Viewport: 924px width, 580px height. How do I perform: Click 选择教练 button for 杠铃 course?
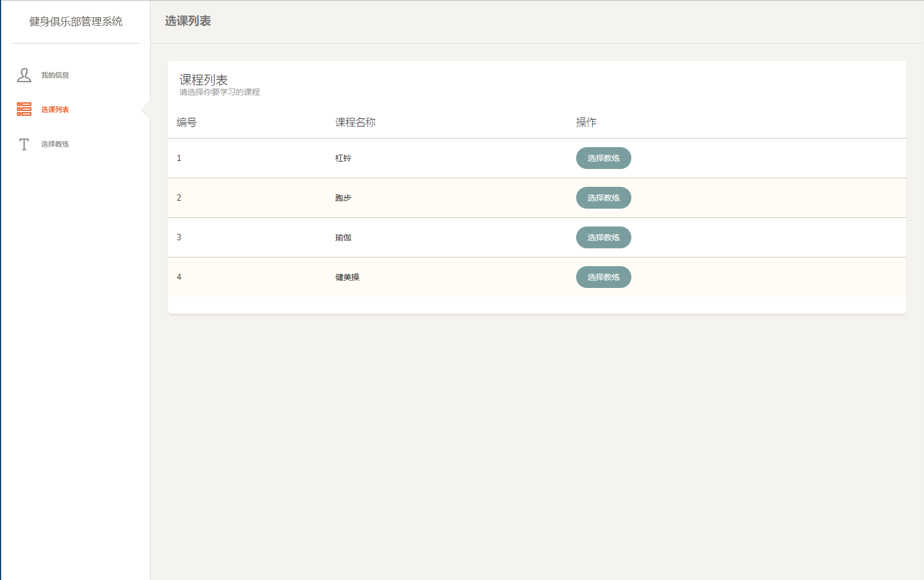tap(603, 158)
